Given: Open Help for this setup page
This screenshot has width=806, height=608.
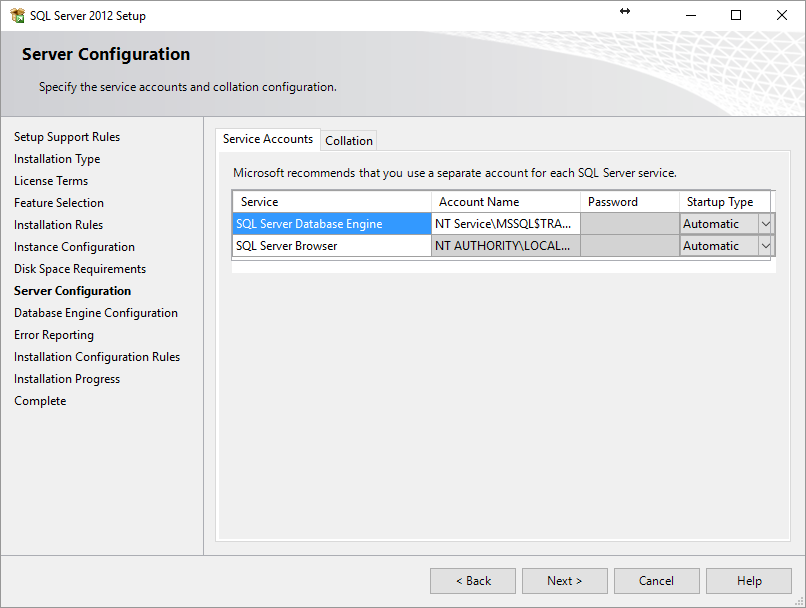Looking at the screenshot, I should click(749, 581).
